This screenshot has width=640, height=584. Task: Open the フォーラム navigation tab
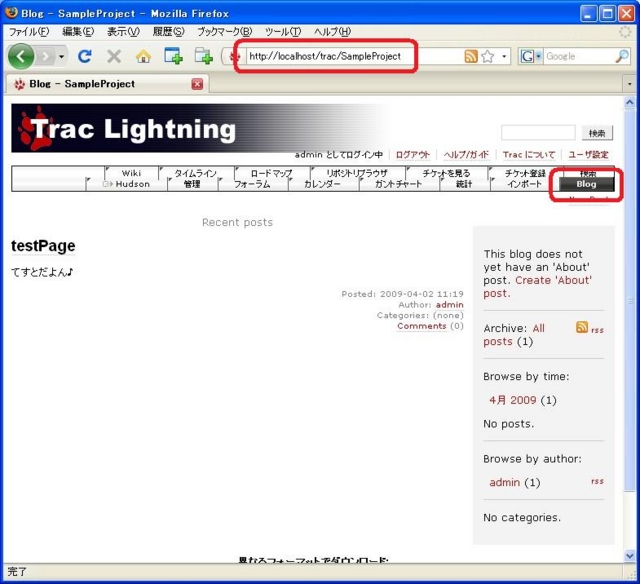click(252, 184)
